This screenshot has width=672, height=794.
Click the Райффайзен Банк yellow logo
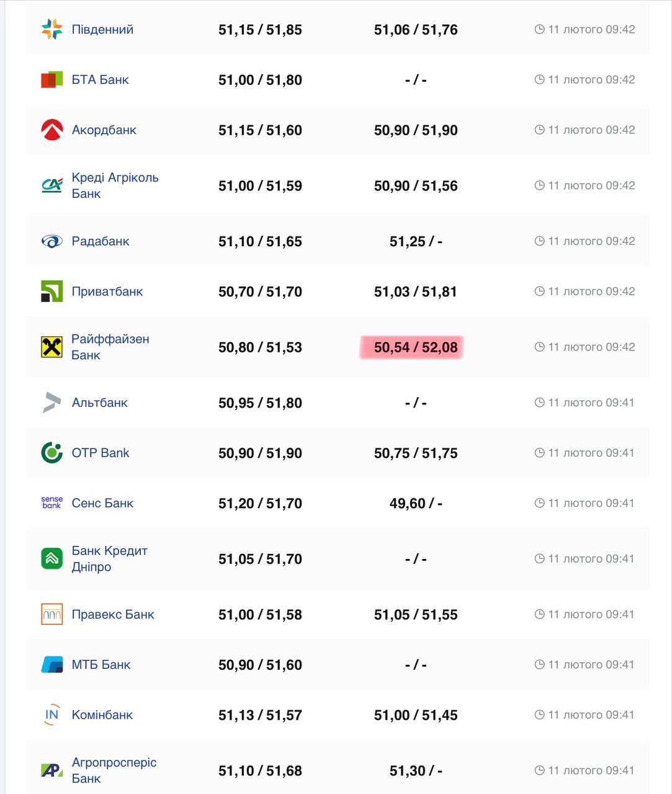52,347
